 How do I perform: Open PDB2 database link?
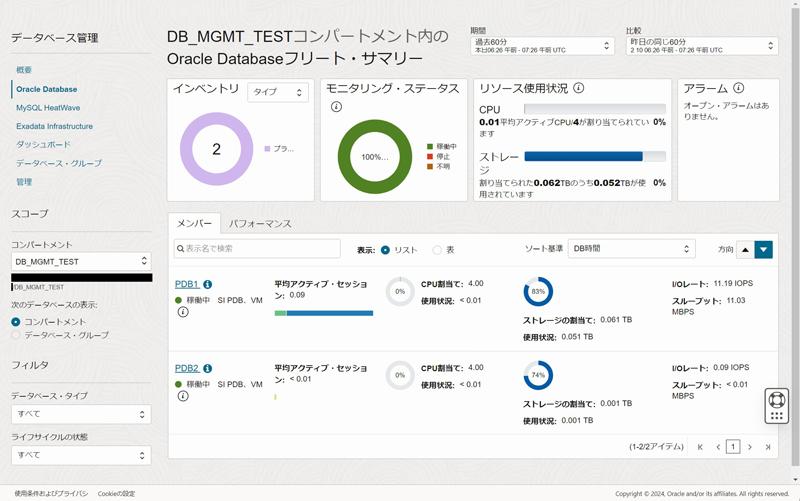pyautogui.click(x=187, y=368)
